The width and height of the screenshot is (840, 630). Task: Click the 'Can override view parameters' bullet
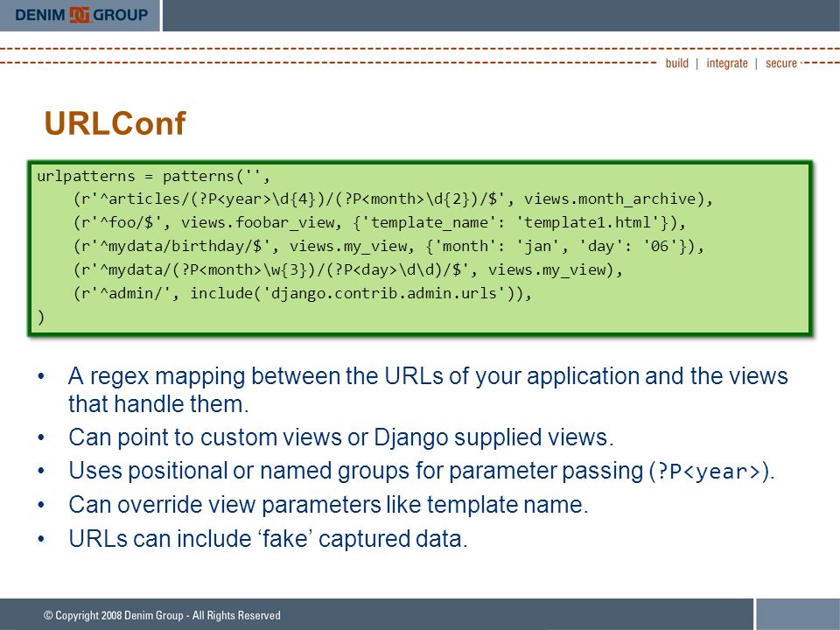pos(328,505)
